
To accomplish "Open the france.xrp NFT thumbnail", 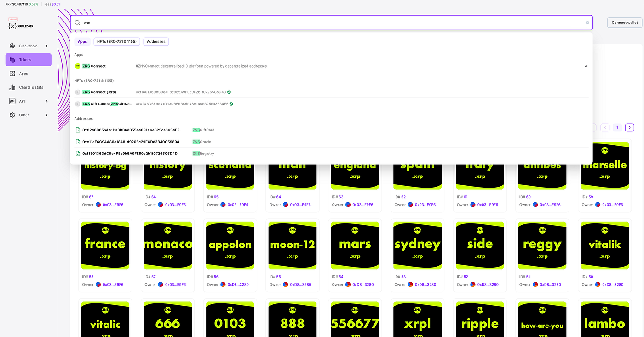I will coord(105,246).
